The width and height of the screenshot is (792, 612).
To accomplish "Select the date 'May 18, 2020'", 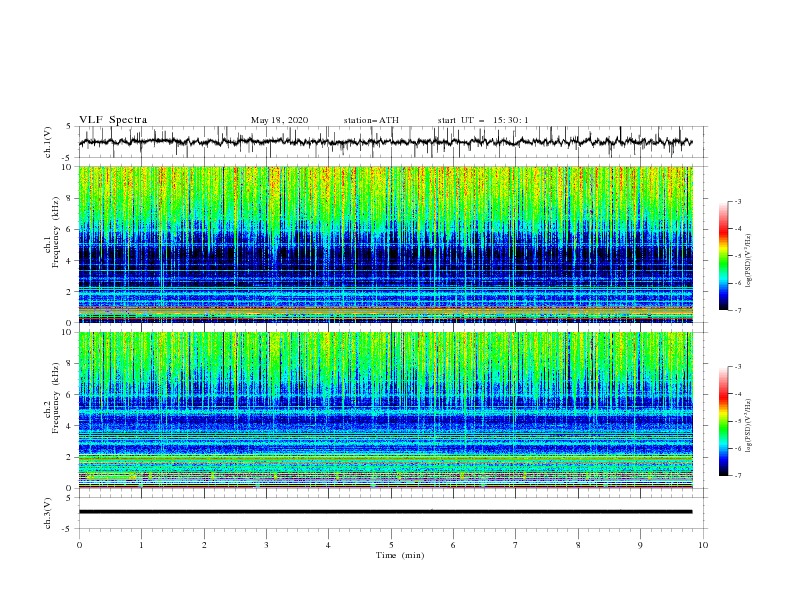I will pos(279,120).
